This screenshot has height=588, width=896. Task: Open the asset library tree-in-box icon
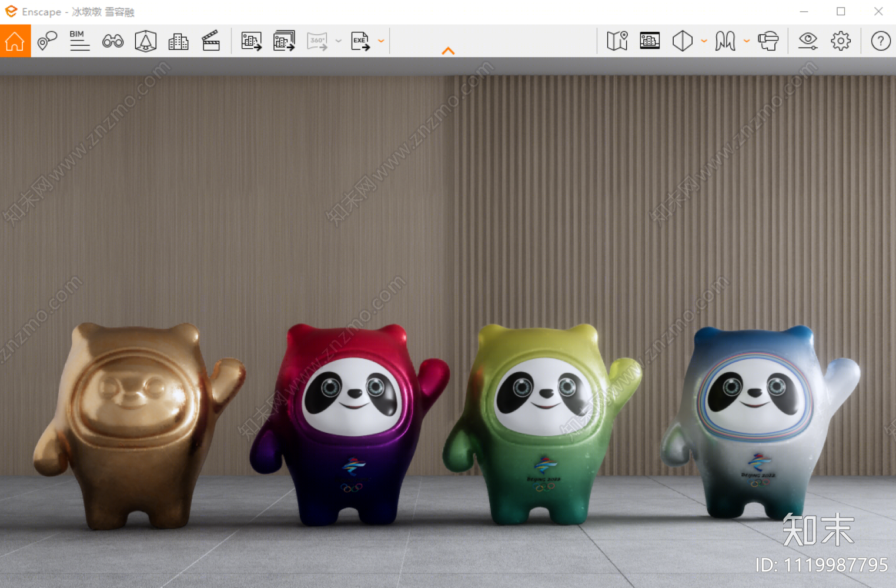pyautogui.click(x=145, y=41)
